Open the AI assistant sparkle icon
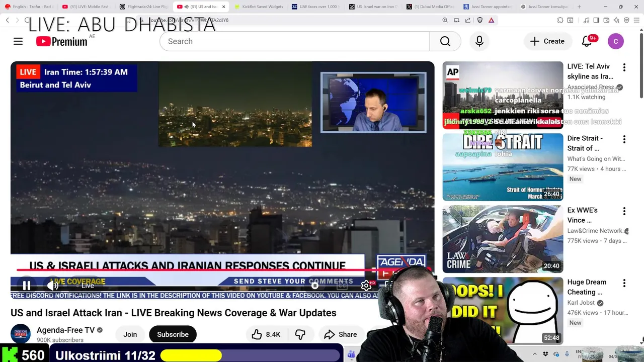The height and width of the screenshot is (362, 644). click(x=616, y=20)
